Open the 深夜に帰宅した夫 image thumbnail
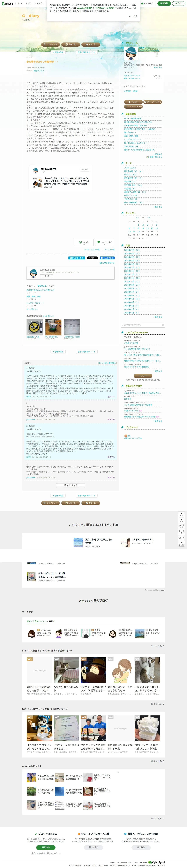 [x=35, y=327]
